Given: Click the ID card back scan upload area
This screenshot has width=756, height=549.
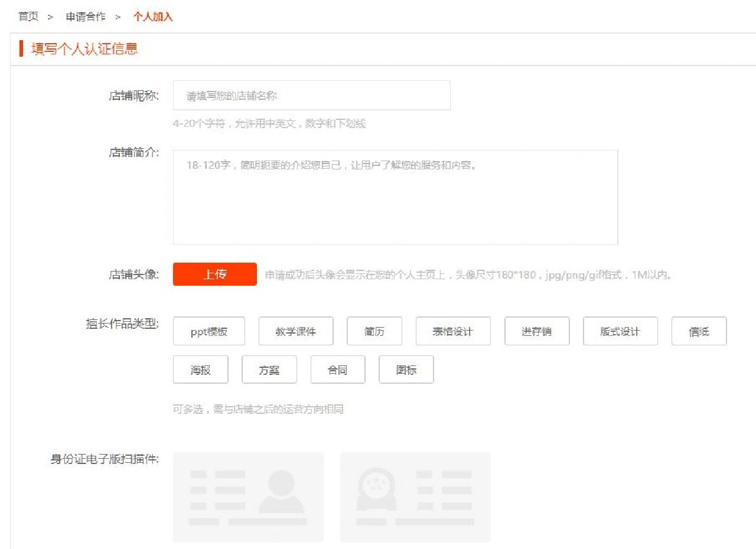Looking at the screenshot, I should tap(415, 496).
